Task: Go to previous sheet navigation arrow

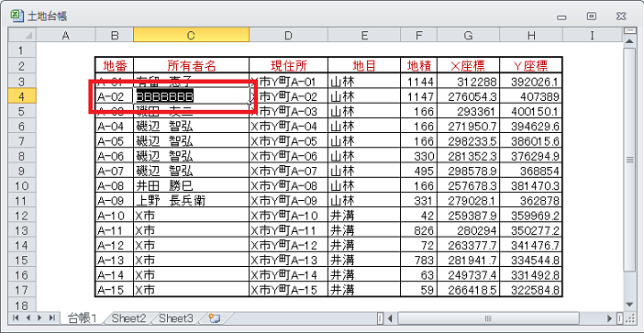Action: click(x=28, y=317)
